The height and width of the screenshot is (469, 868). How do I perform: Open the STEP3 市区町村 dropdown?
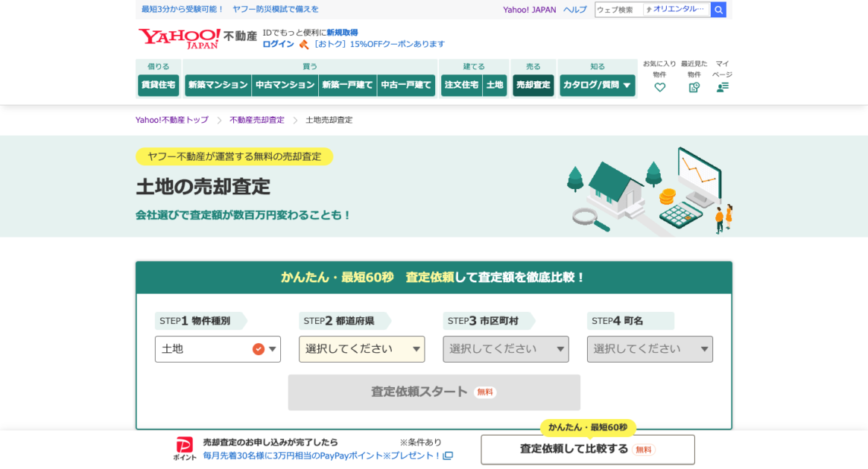coord(505,349)
